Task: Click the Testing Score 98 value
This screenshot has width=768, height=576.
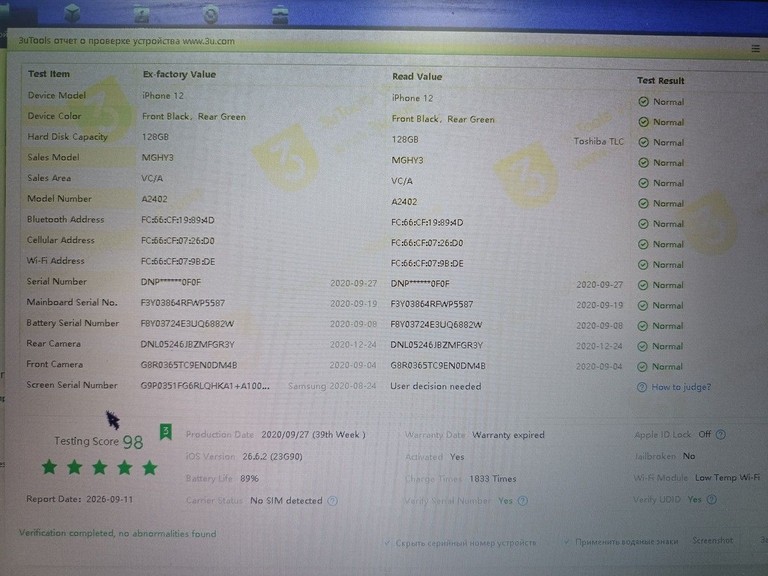Action: (133, 442)
